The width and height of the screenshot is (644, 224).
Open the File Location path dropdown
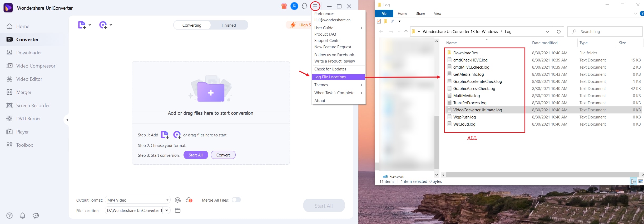pyautogui.click(x=167, y=210)
